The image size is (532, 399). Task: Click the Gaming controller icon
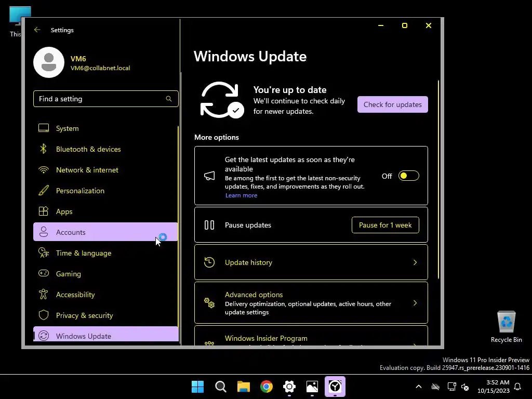(44, 273)
